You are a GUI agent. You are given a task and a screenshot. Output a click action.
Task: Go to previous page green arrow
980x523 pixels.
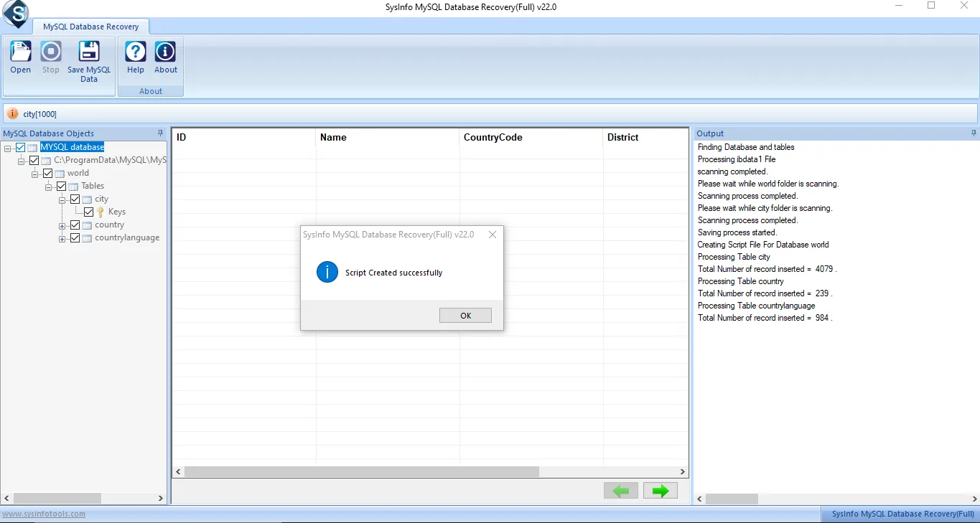(621, 491)
